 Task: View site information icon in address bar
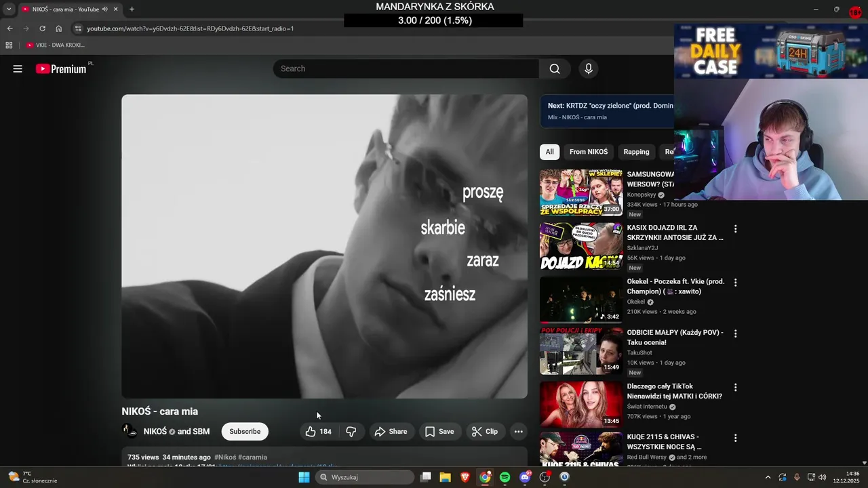pyautogui.click(x=78, y=28)
